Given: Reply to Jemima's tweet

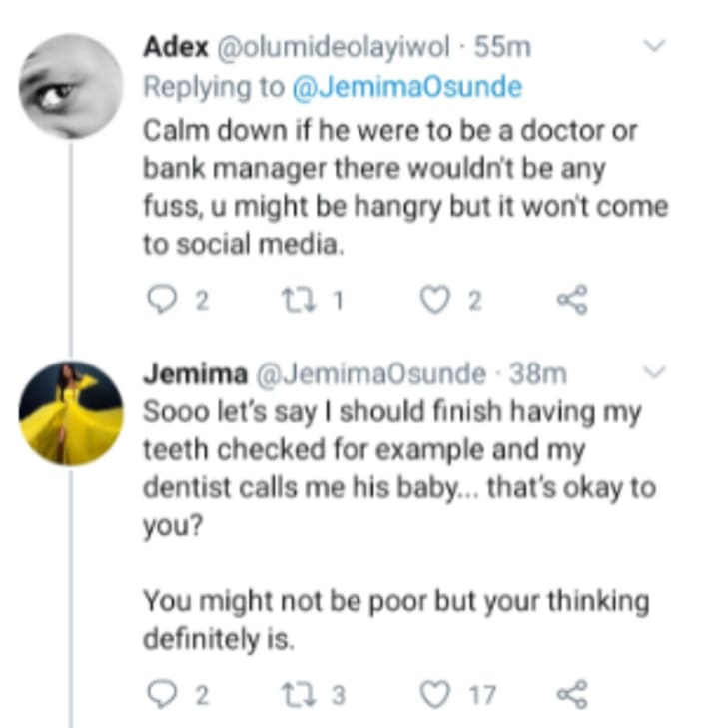Looking at the screenshot, I should pyautogui.click(x=161, y=693).
